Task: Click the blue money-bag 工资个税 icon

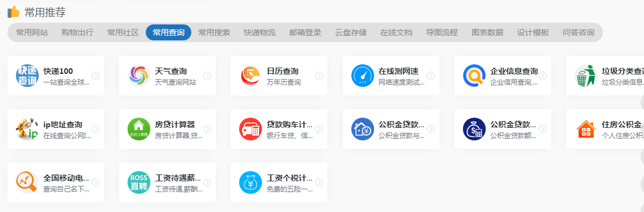Action: 251,182
